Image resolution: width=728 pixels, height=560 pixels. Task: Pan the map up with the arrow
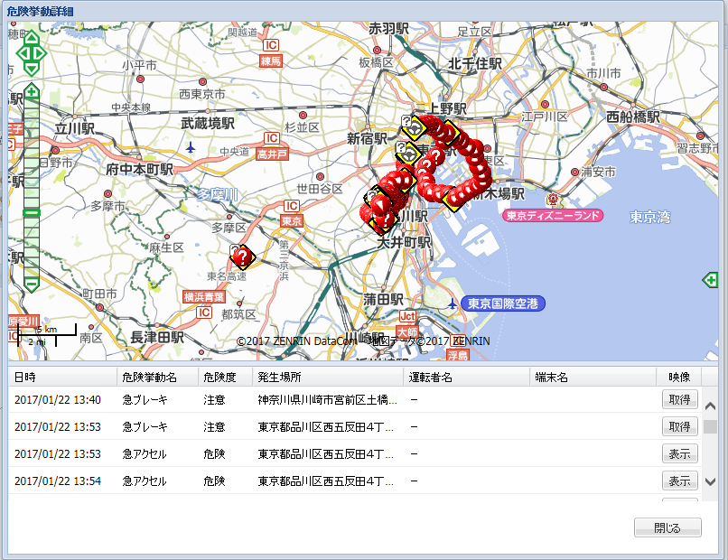(x=32, y=38)
